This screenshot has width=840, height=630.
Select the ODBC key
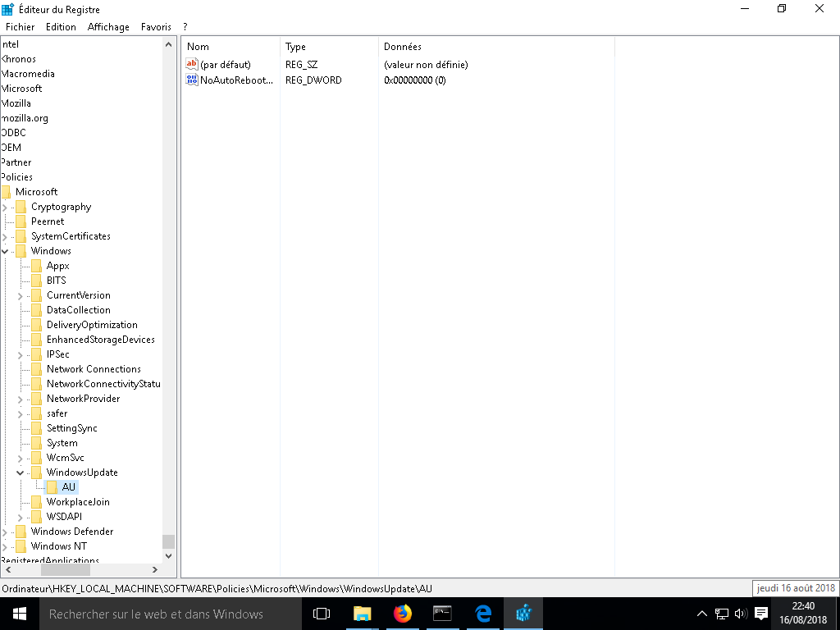(13, 133)
